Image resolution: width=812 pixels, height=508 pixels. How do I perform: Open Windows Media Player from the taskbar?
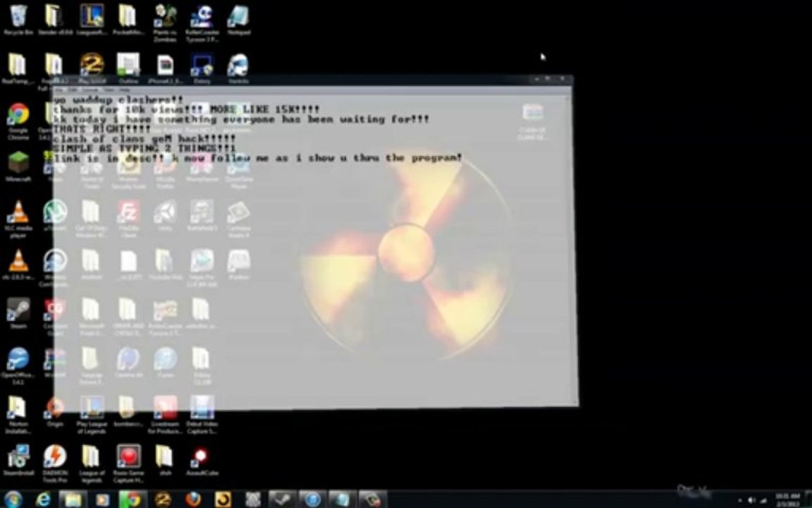click(102, 499)
